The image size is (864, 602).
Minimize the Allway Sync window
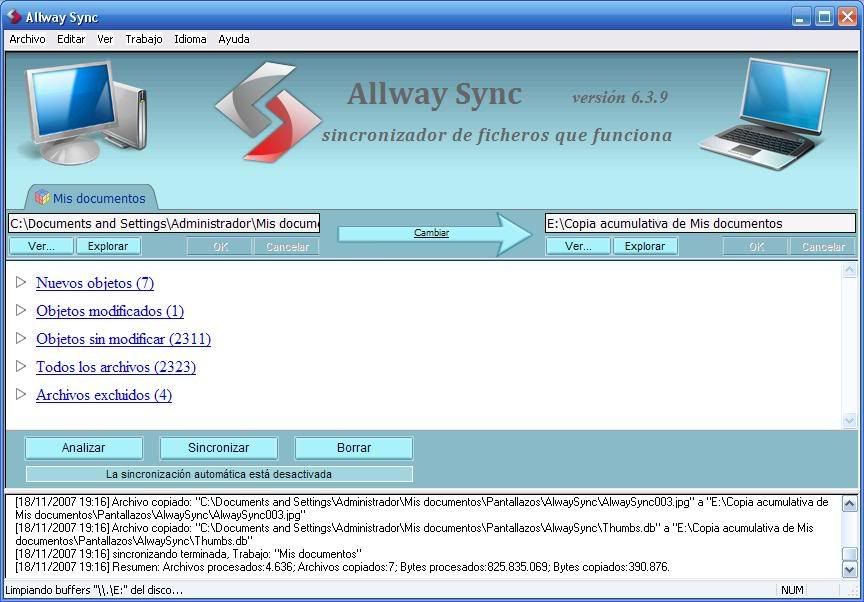[801, 17]
